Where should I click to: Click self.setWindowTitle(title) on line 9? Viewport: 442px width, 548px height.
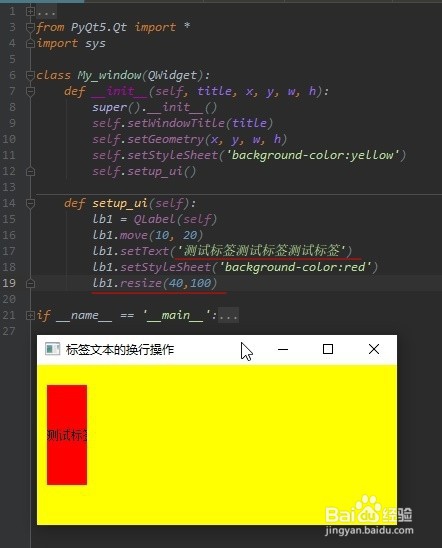182,123
